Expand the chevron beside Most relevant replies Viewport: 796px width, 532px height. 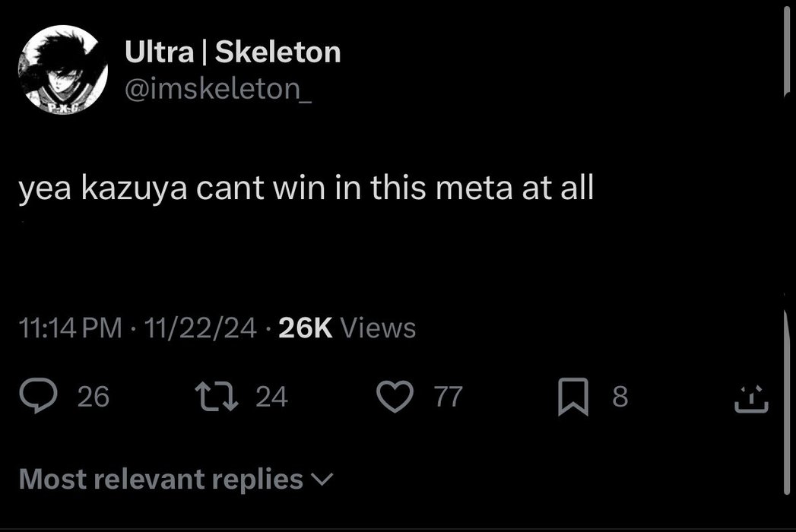click(x=322, y=480)
